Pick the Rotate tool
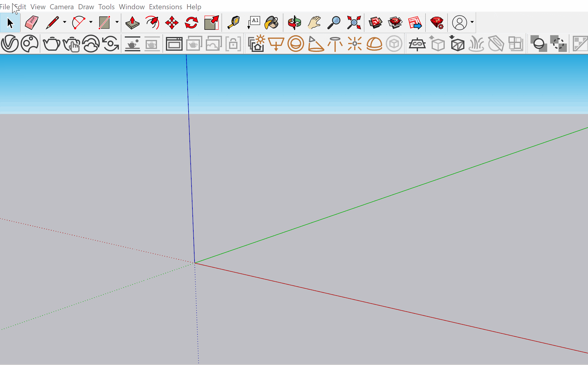This screenshot has width=588, height=365. pyautogui.click(x=191, y=23)
